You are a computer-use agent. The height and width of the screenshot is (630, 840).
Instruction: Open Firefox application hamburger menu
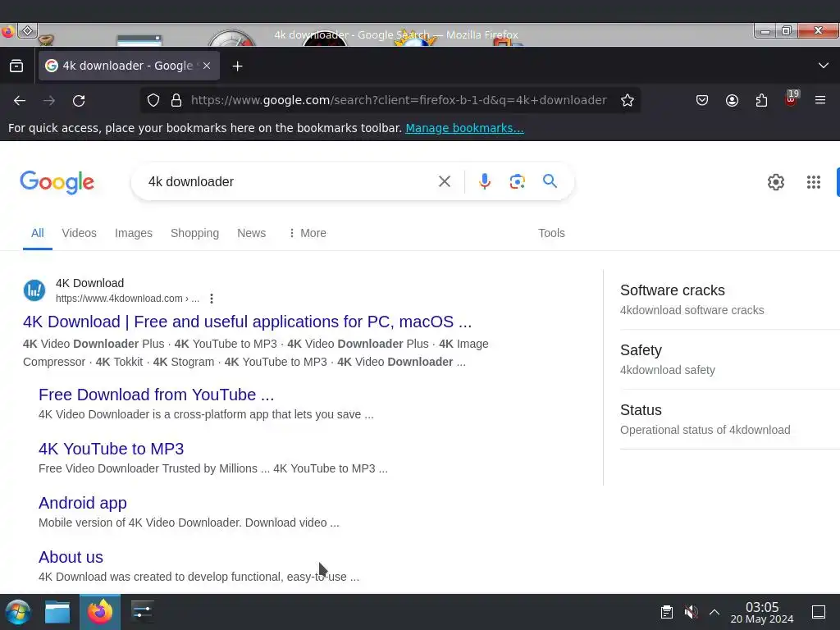coord(820,100)
